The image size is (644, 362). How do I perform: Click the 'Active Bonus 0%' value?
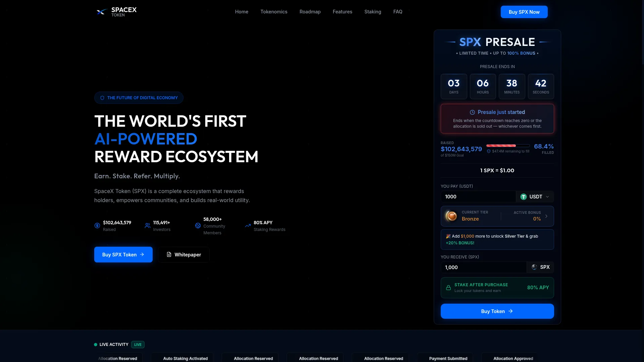click(x=537, y=219)
